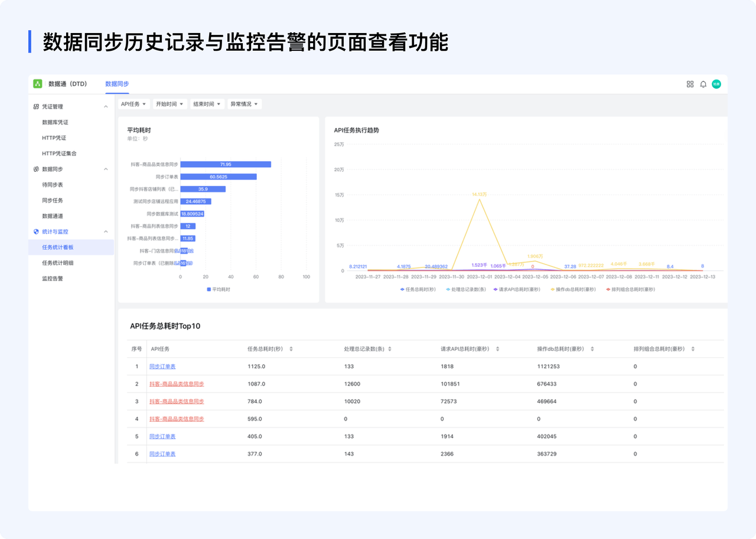
Task: Collapse the 数据同步 sidebar section chevron
Action: [x=106, y=169]
